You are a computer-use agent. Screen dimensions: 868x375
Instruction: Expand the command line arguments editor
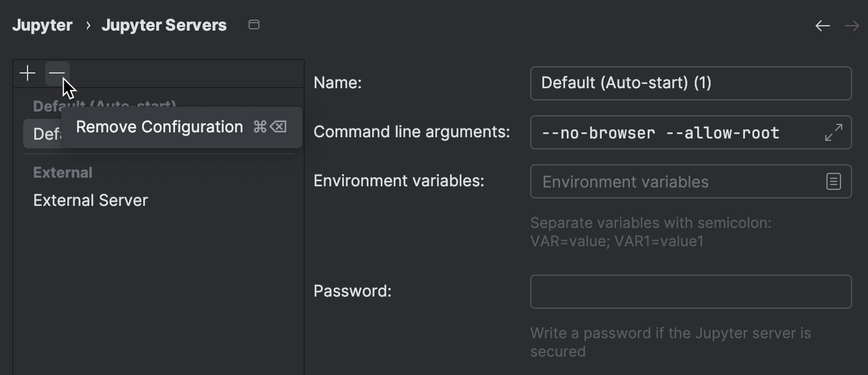pyautogui.click(x=833, y=132)
